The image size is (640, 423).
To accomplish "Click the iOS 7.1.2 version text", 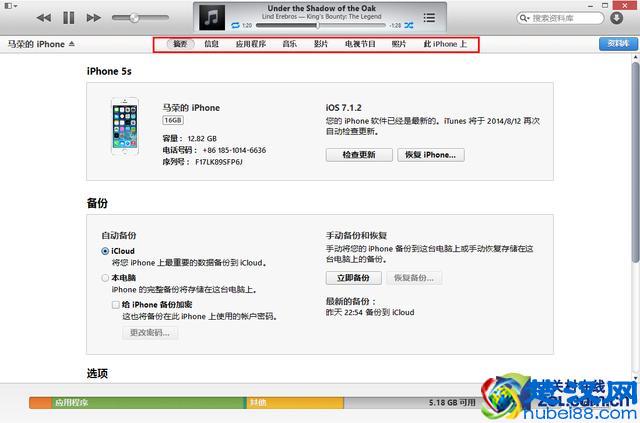I will coord(344,108).
